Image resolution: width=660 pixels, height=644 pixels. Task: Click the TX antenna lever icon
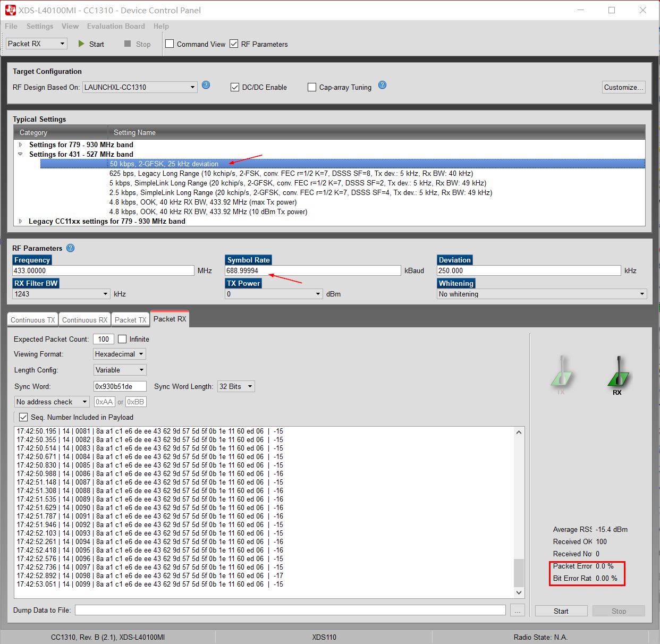(x=561, y=374)
